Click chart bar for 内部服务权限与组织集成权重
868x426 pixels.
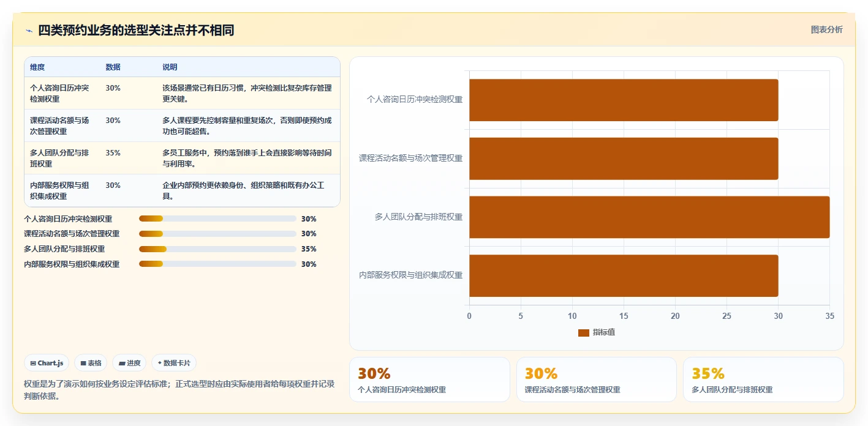coord(624,276)
